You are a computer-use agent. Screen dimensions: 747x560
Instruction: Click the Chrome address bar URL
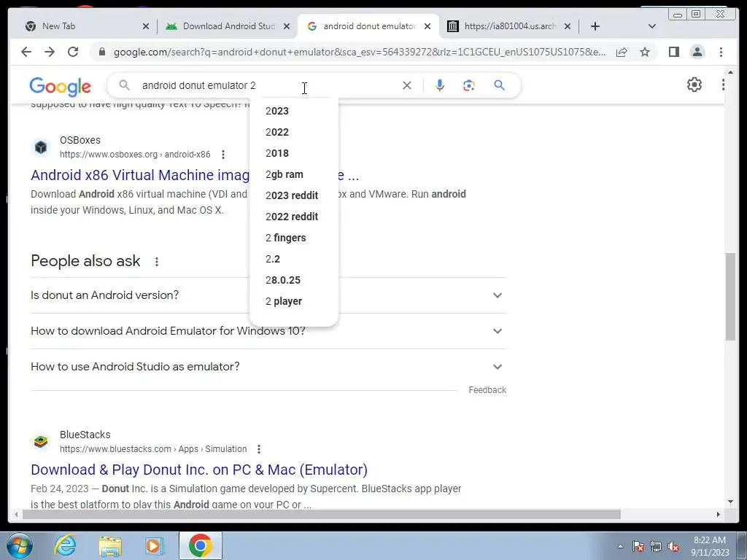click(360, 52)
